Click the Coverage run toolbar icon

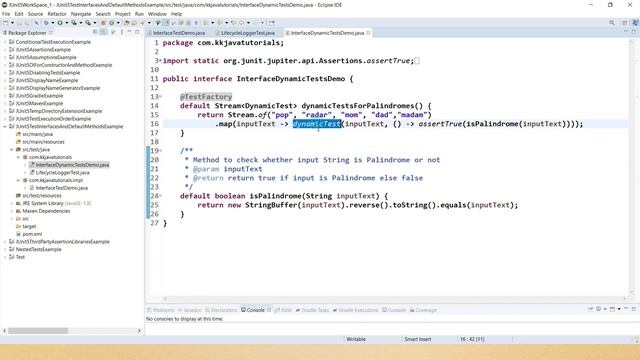coord(74,23)
